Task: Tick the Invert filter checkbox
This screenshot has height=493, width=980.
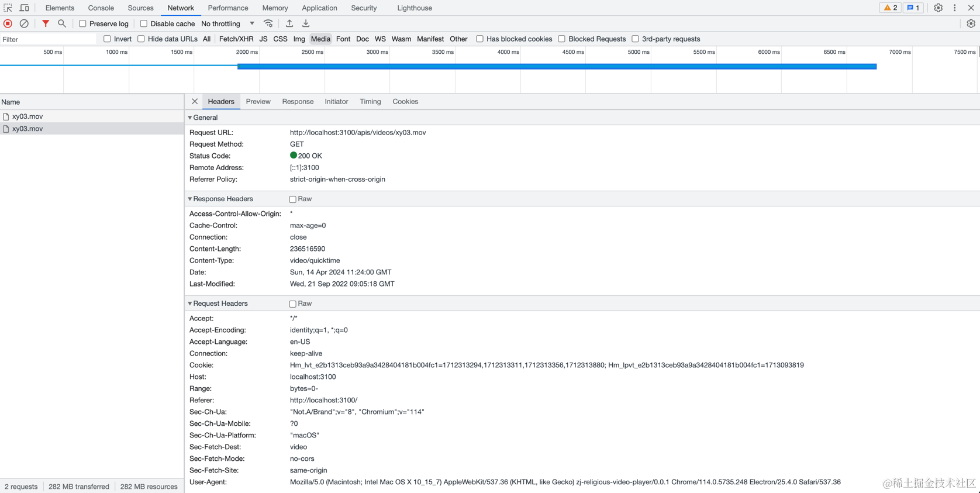Action: tap(107, 39)
